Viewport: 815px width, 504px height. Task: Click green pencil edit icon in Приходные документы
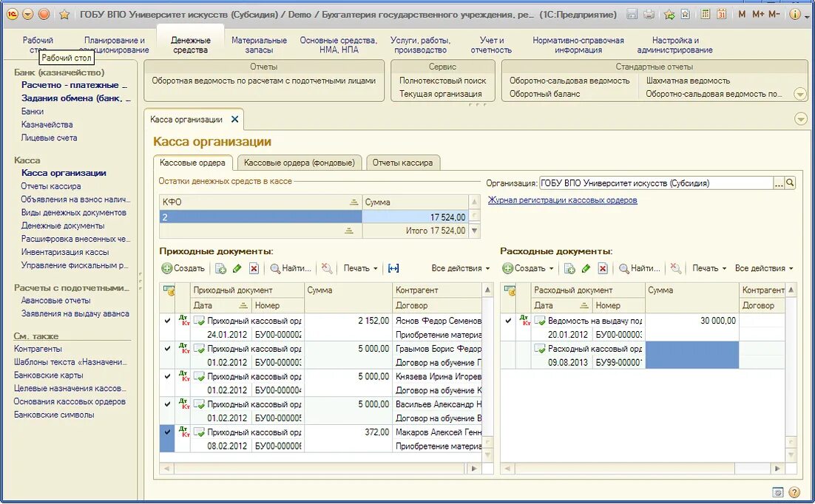[237, 268]
